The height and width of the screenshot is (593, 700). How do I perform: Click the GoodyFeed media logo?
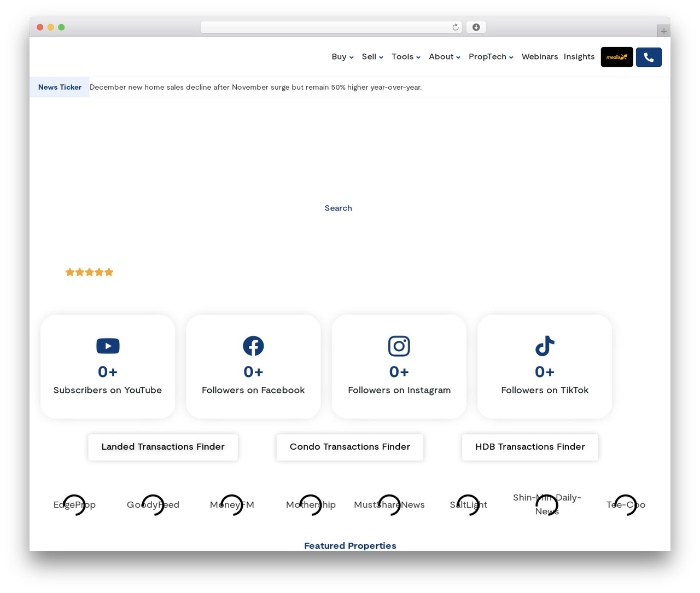point(153,505)
